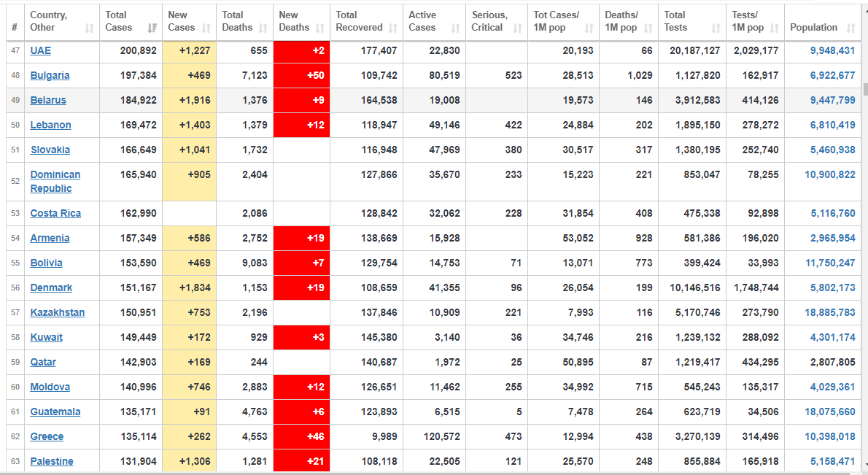Screen dimensions: 868x475
Task: Open Slovakia population 5,460,938 link
Action: [x=832, y=150]
